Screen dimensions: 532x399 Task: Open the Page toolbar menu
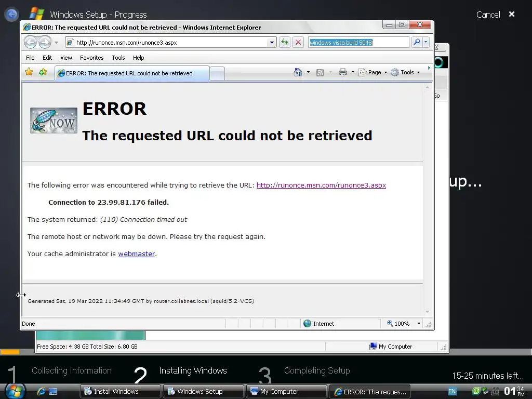click(x=373, y=72)
